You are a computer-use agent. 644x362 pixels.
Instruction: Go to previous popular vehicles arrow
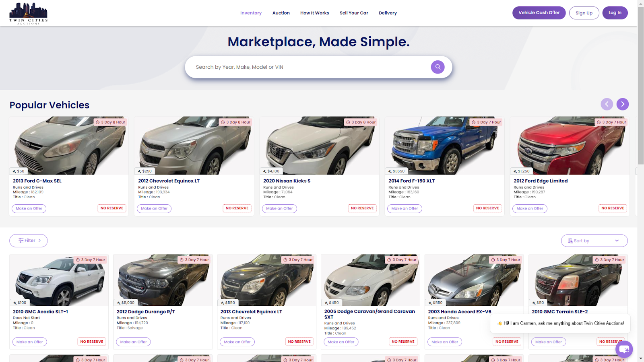(607, 104)
